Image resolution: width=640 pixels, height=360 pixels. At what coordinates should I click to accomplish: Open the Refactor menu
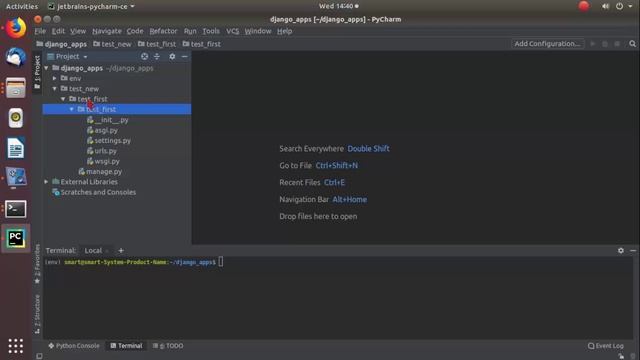pos(163,31)
